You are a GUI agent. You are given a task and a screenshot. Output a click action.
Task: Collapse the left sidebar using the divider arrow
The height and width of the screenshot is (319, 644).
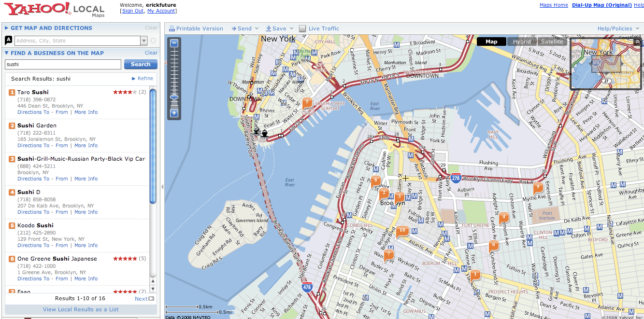pyautogui.click(x=162, y=187)
